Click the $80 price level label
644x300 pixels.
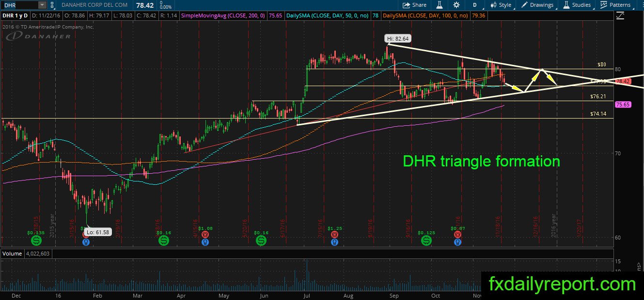click(x=601, y=64)
